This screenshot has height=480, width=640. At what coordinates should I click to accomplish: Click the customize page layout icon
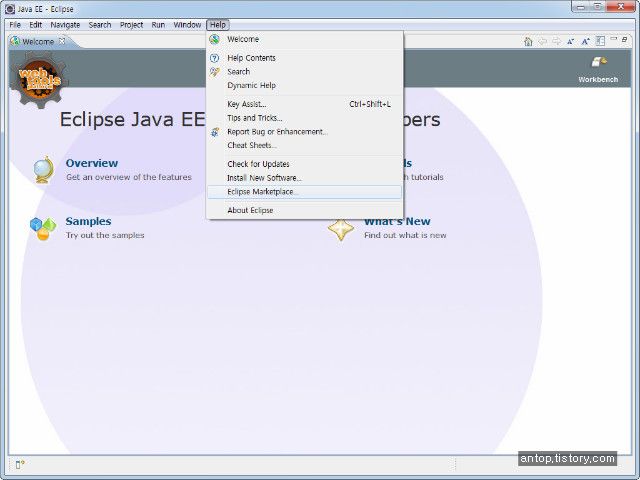coord(600,41)
